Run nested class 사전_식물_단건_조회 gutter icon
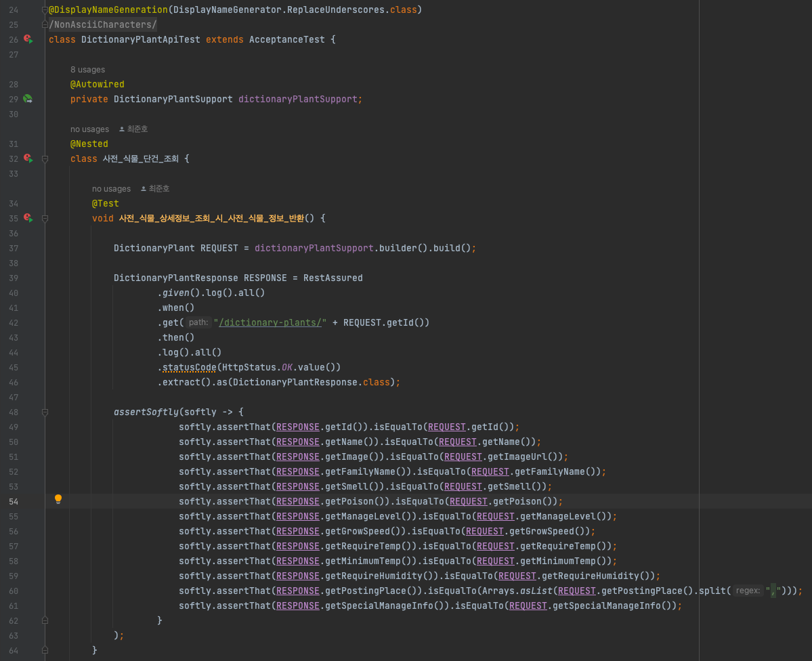Viewport: 812px width, 661px height. click(x=28, y=158)
